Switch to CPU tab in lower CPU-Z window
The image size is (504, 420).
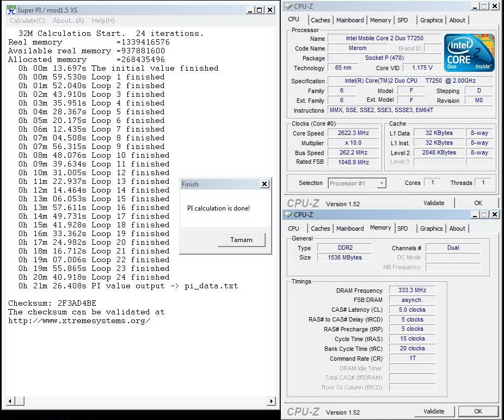coord(294,228)
